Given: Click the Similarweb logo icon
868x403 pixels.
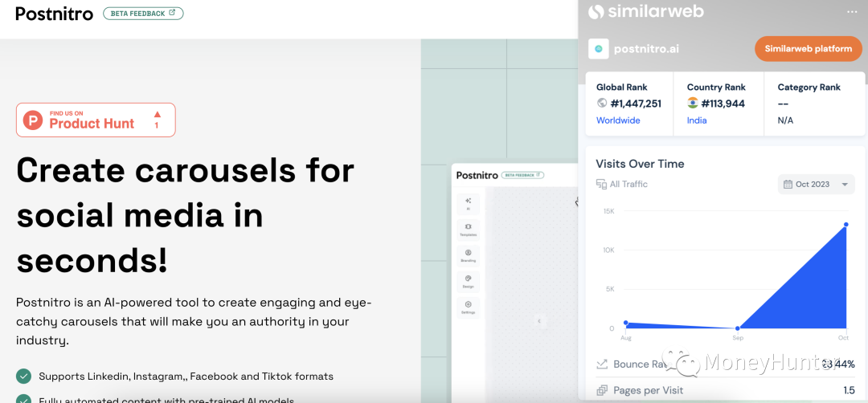Looking at the screenshot, I should tap(596, 12).
